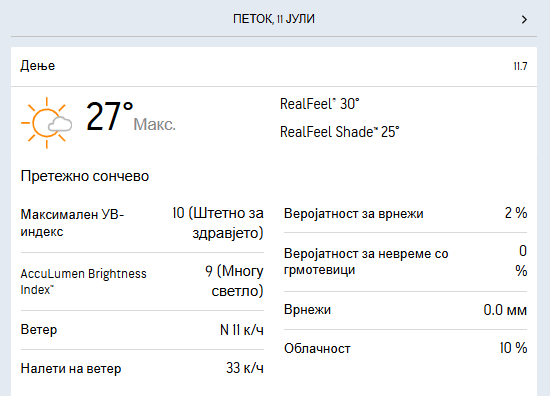Select the Облачност 10 % row

click(405, 348)
